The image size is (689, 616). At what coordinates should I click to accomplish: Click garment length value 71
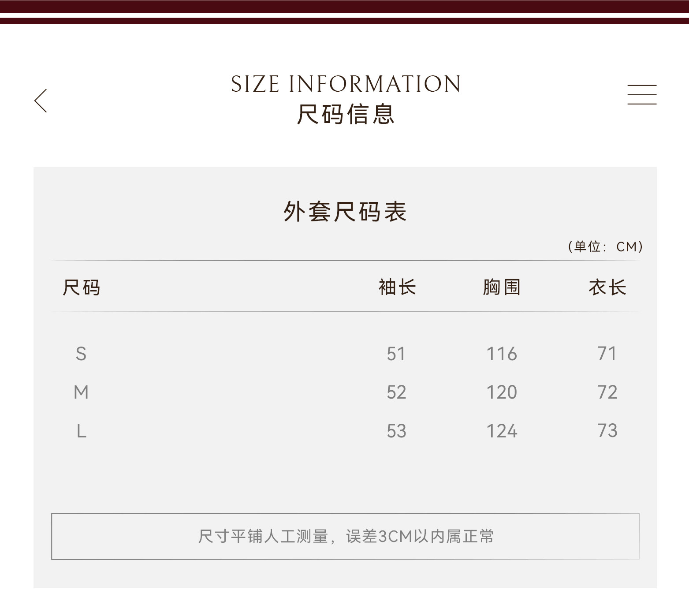coord(607,353)
